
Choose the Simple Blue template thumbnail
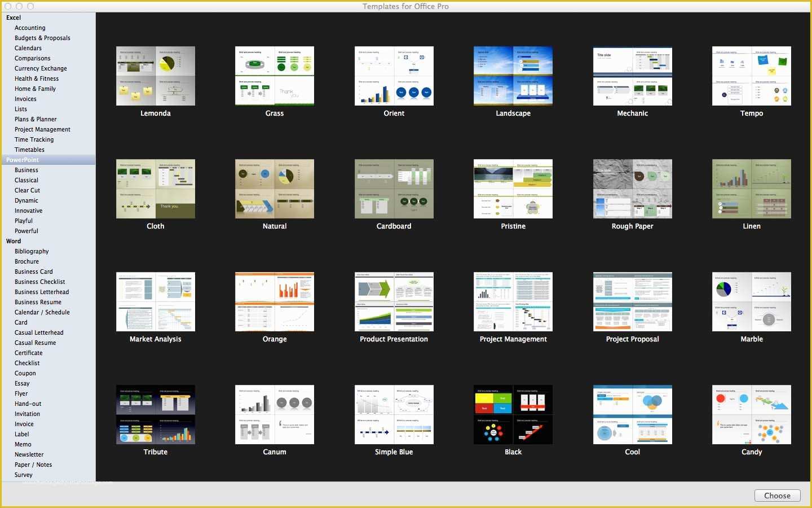(394, 414)
